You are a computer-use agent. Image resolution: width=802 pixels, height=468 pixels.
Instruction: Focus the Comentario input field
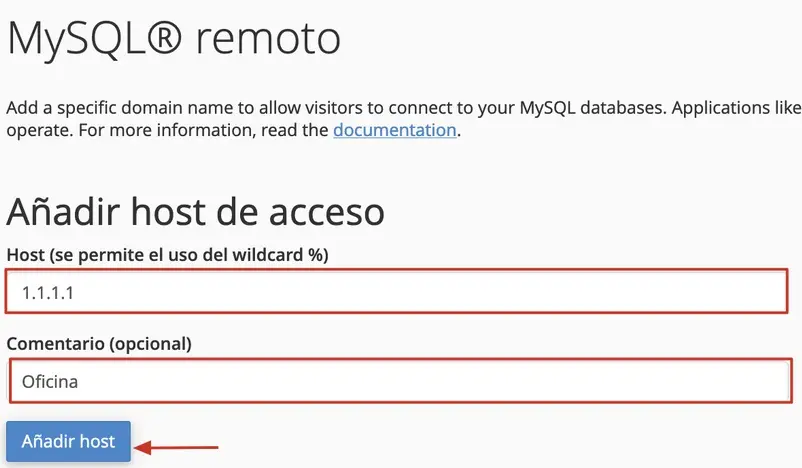pos(400,381)
